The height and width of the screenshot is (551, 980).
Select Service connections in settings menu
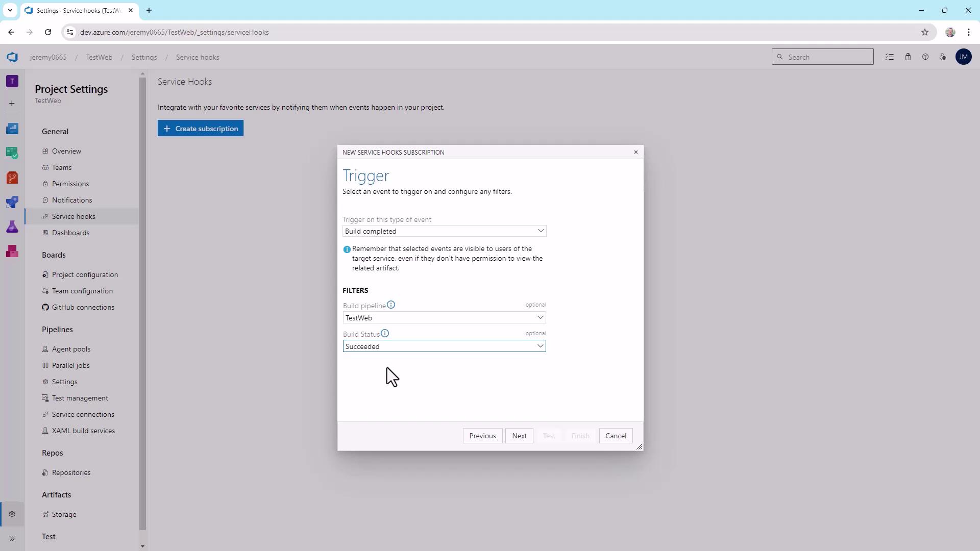point(83,414)
